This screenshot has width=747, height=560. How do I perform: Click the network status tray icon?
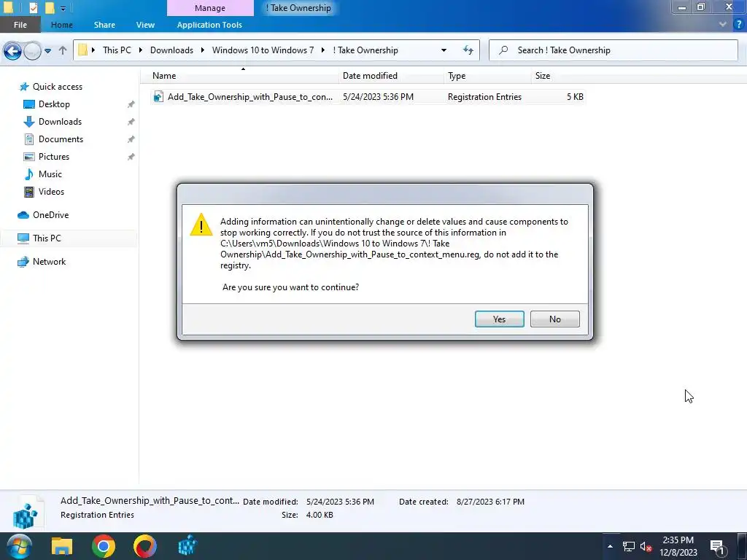[x=628, y=547]
